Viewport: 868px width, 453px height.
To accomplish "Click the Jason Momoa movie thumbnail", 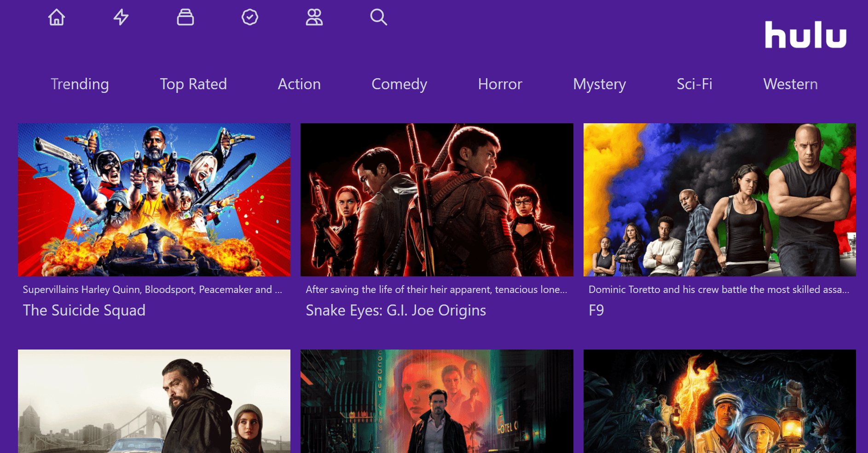I will point(154,401).
